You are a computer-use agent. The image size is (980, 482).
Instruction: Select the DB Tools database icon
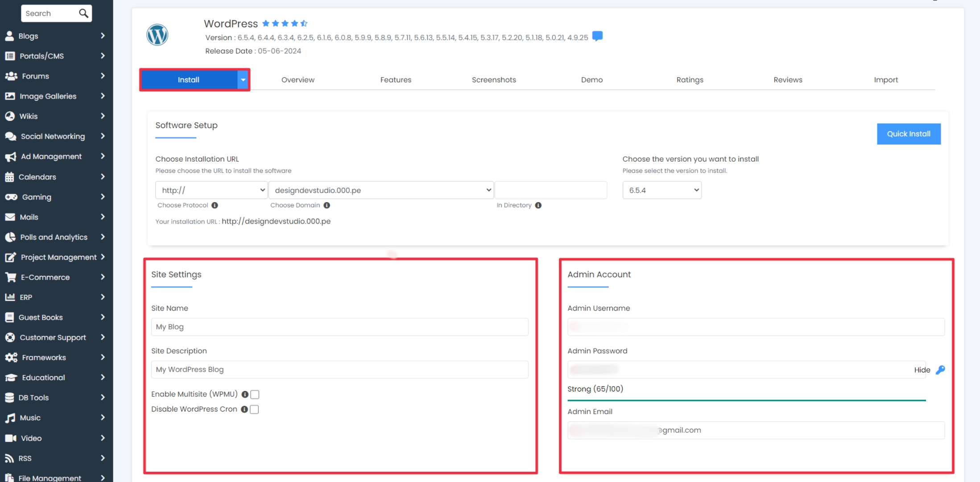[9, 398]
